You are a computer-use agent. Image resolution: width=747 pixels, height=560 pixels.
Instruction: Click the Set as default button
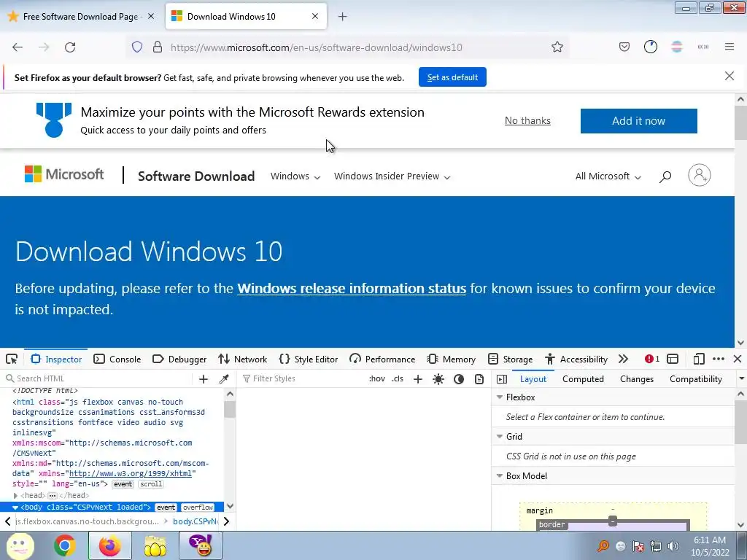[452, 77]
